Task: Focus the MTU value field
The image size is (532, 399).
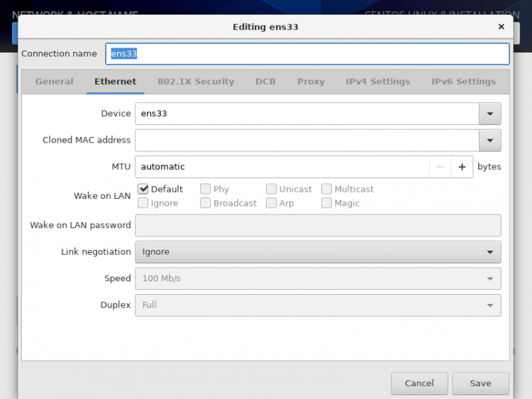Action: point(282,167)
